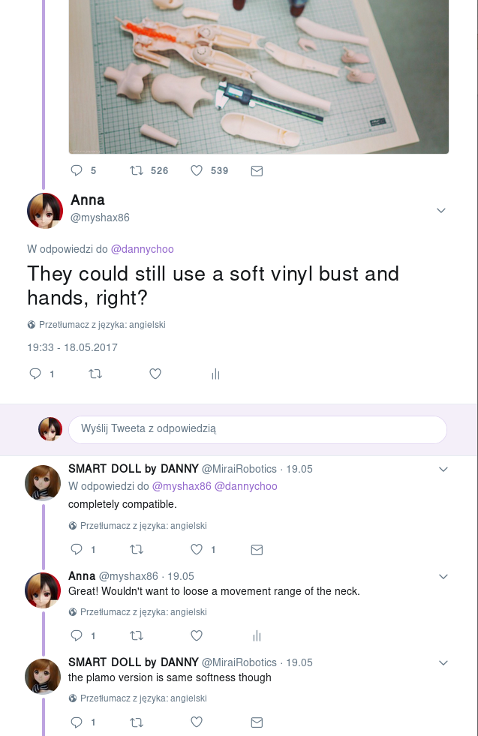Like the 'completely compatible' reply

coord(196,549)
